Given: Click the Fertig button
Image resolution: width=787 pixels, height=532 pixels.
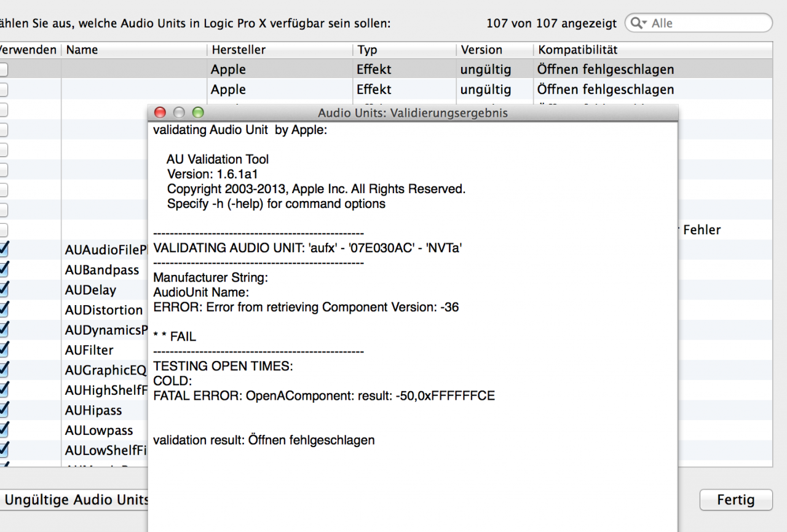Looking at the screenshot, I should (736, 500).
